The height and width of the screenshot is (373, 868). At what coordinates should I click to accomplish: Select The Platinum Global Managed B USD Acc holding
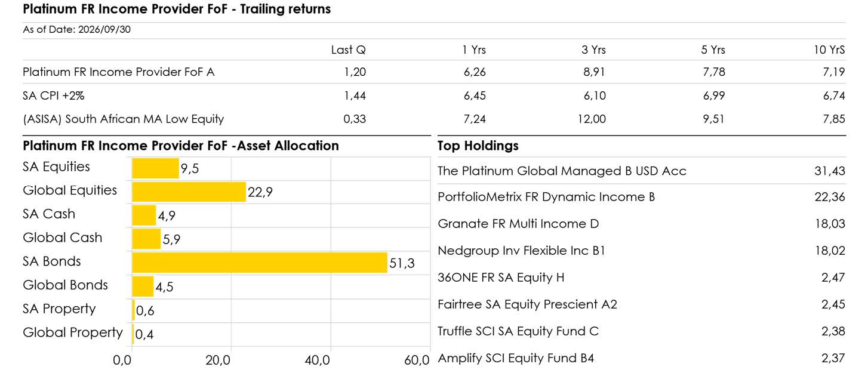click(x=562, y=171)
